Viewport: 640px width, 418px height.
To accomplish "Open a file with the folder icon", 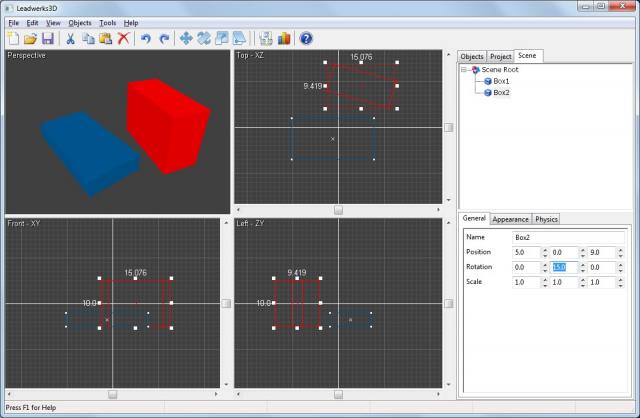I will pyautogui.click(x=30, y=39).
